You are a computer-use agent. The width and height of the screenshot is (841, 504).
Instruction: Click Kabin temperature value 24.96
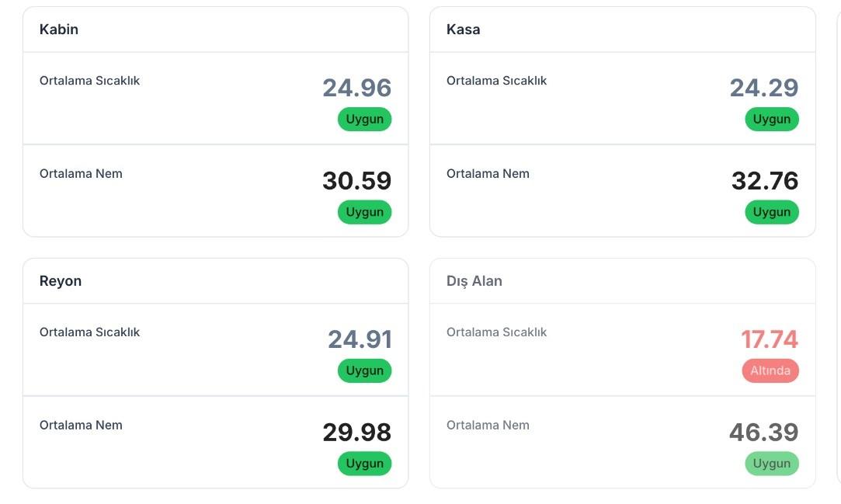point(357,88)
